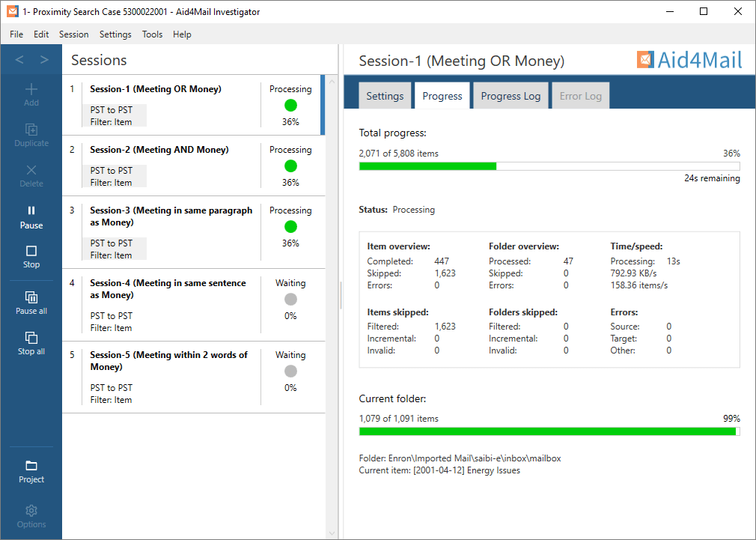This screenshot has height=540, width=756.
Task: Click the Total progress bar
Action: (549, 166)
